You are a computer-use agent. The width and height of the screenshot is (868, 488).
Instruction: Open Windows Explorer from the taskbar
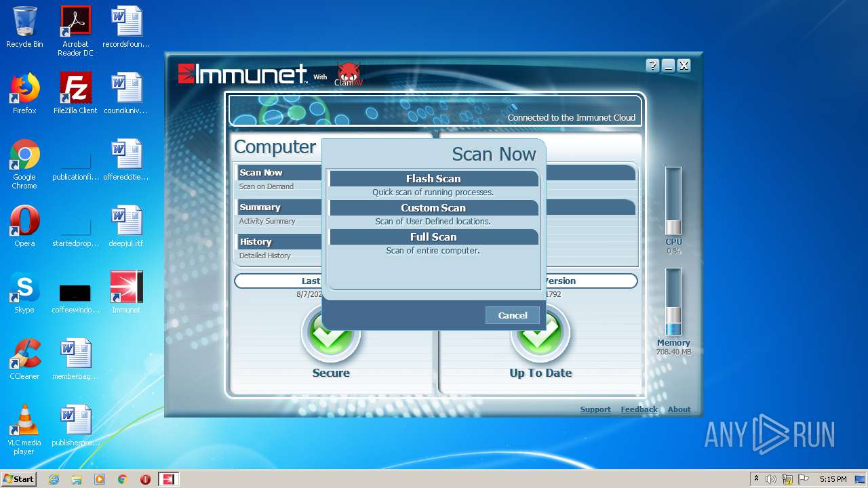pos(77,479)
